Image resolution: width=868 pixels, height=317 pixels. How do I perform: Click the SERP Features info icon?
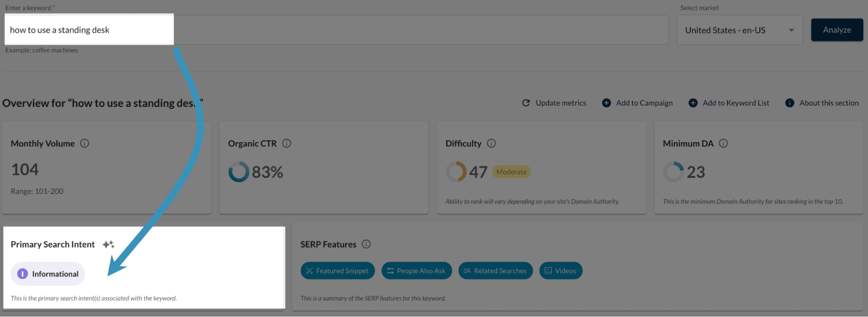click(x=366, y=244)
